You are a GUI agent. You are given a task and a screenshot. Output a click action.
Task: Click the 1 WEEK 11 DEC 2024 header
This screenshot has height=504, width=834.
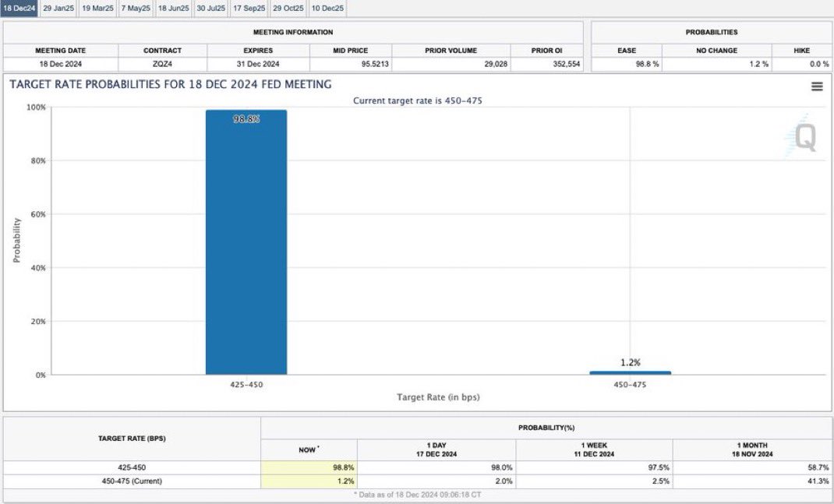[x=594, y=449]
